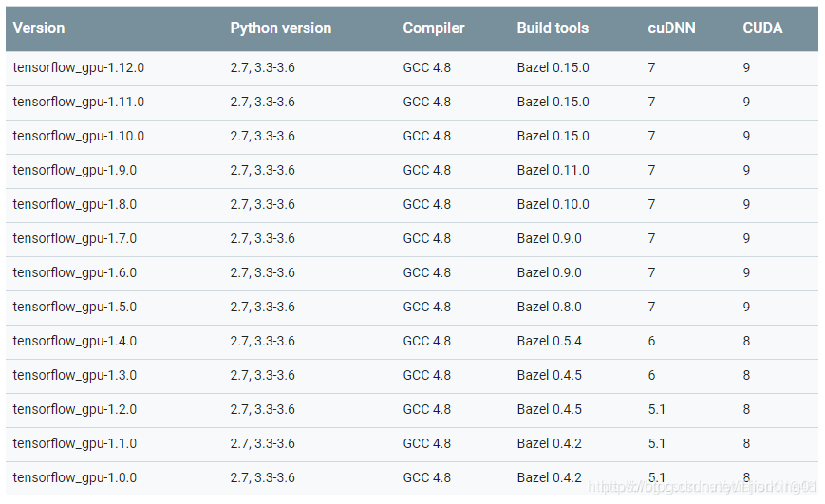Viewport: 825px width, 504px height.
Task: Click GCC 4.8 in the tensorflow_gpu-1.5.0 row
Action: pos(426,308)
